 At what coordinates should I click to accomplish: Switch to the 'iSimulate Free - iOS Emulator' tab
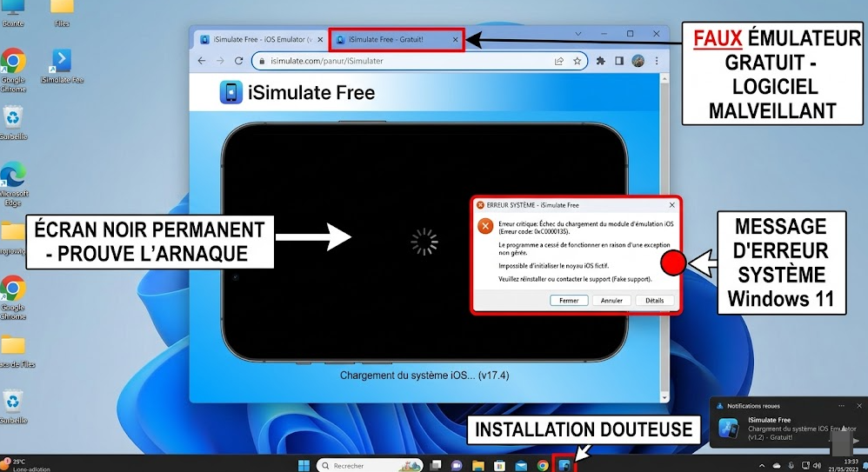tap(260, 39)
